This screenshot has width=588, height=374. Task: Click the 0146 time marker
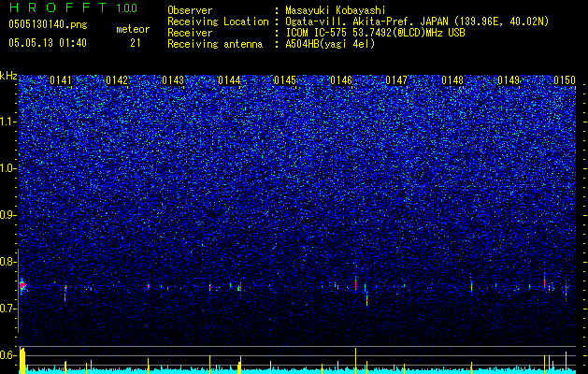(341, 80)
